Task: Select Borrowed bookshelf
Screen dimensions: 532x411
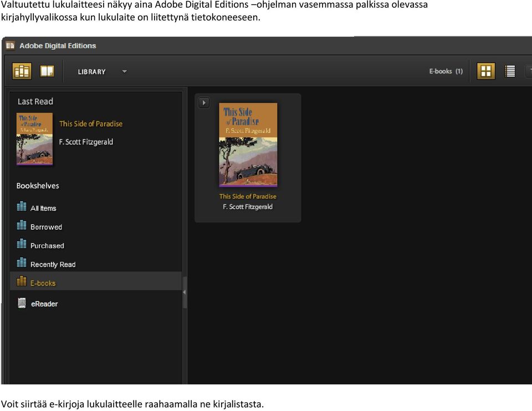Action: tap(96, 227)
